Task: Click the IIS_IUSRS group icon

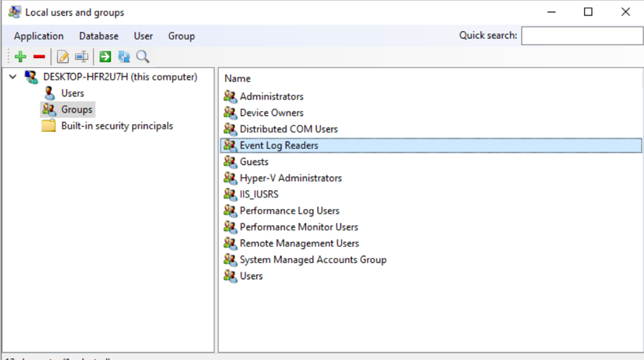Action: point(230,194)
